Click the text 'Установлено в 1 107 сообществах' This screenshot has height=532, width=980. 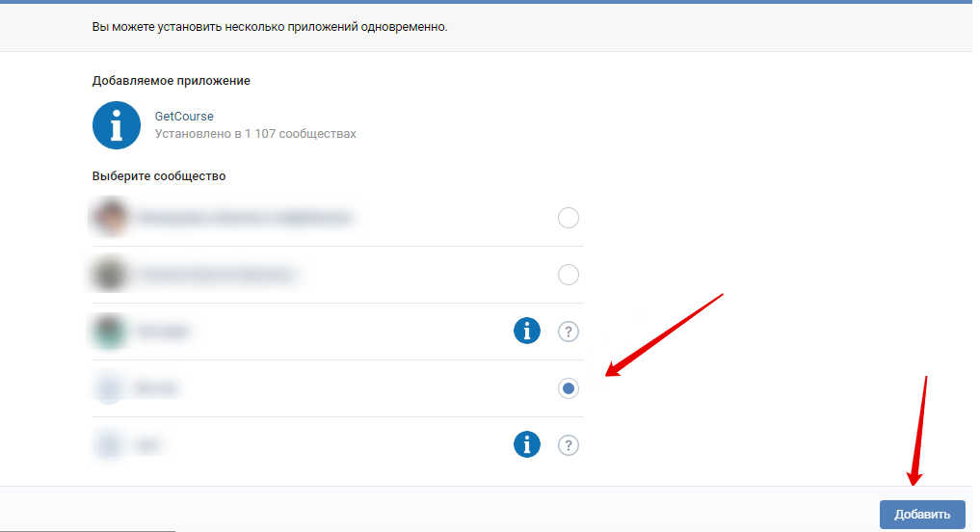click(x=255, y=134)
